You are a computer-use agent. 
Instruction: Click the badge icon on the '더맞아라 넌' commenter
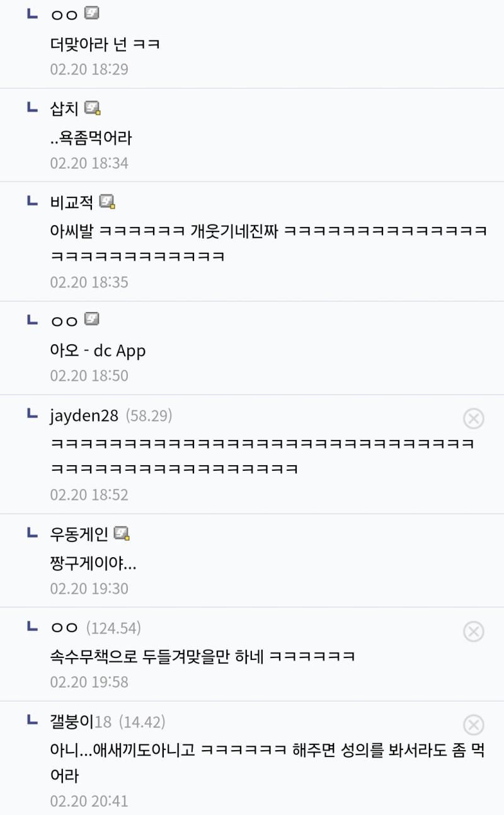pos(92,13)
